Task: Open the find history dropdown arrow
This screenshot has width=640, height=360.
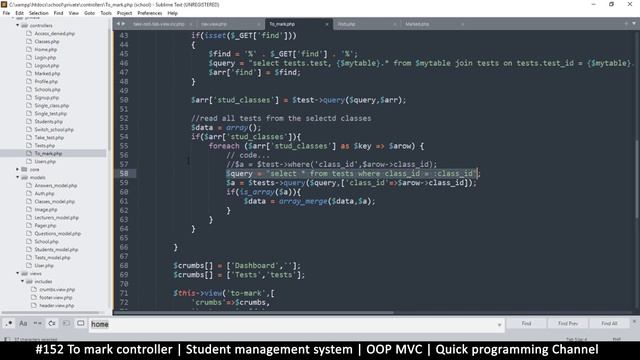Action: 500,325
